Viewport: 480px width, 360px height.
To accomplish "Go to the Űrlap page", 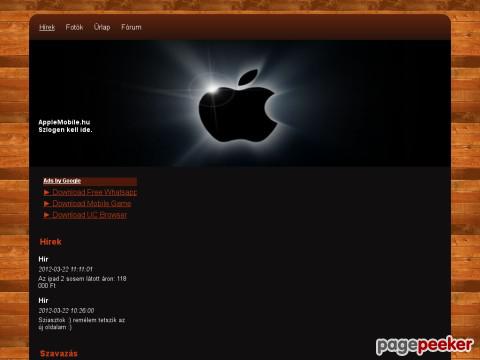I will 102,27.
